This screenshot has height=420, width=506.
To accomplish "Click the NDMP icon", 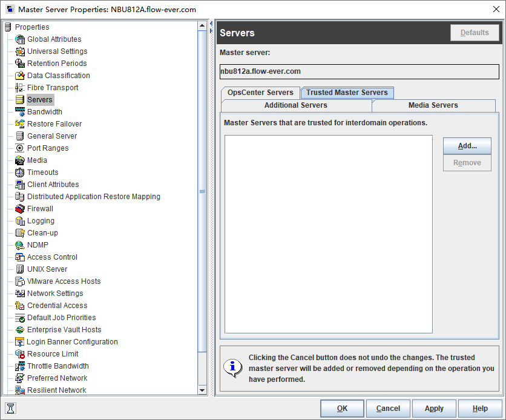I will (x=20, y=245).
